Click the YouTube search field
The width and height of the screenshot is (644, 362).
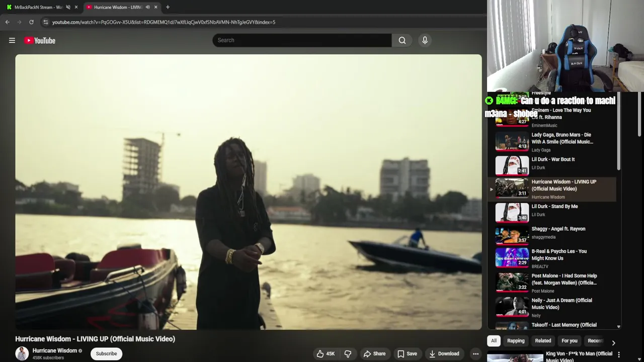click(302, 40)
